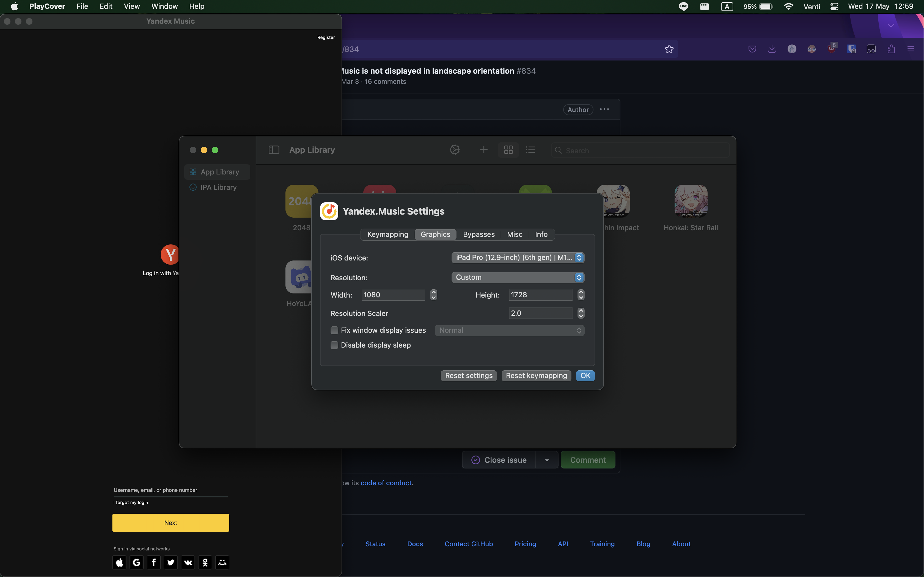Switch to the Keymapping tab
Image resolution: width=924 pixels, height=577 pixels.
387,234
